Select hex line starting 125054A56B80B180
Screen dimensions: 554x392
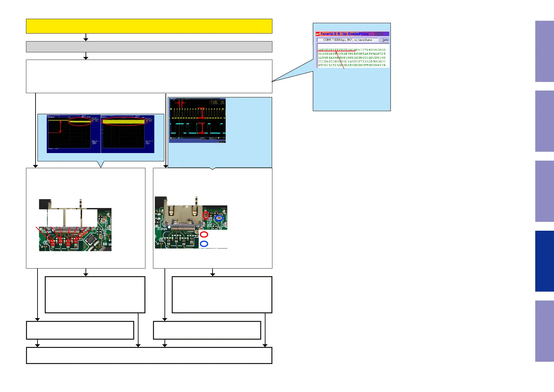[351, 58]
